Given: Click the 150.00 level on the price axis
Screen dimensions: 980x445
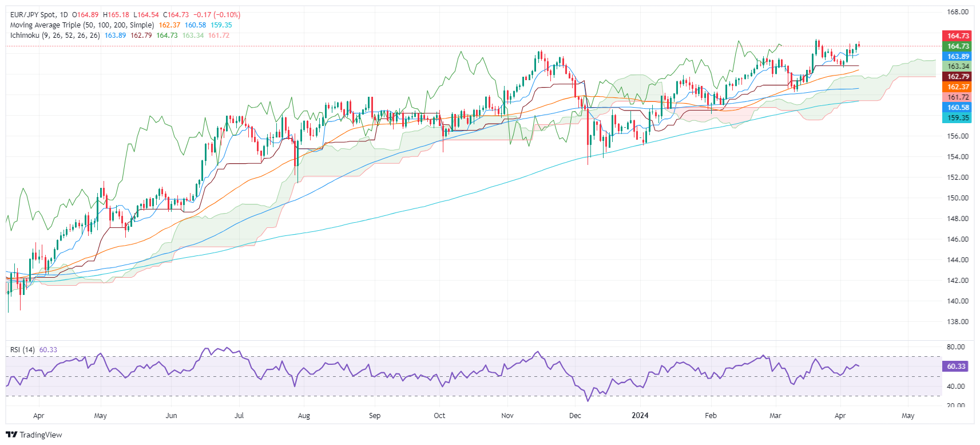Looking at the screenshot, I should click(958, 198).
